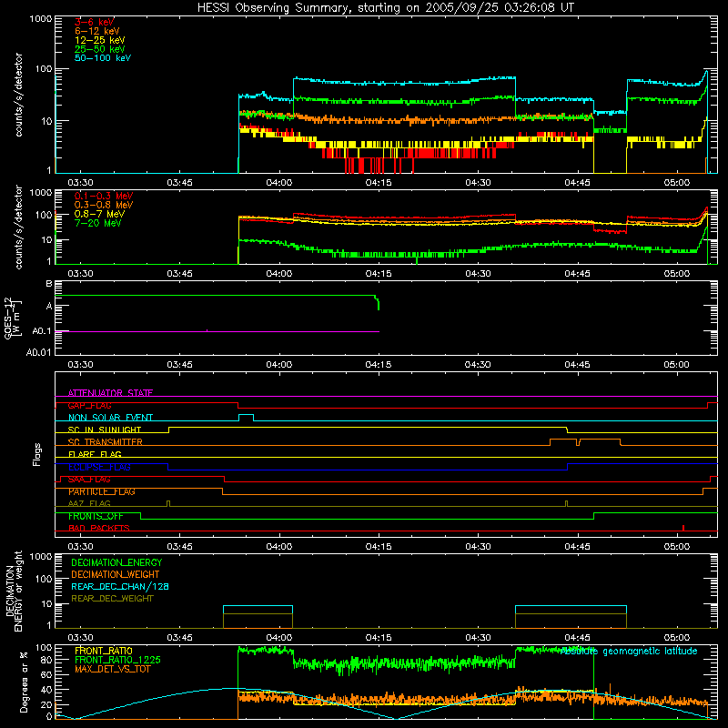Viewport: 728px width, 728px height.
Task: Click the 0.8-7 MeV legend label
Action: 99,214
